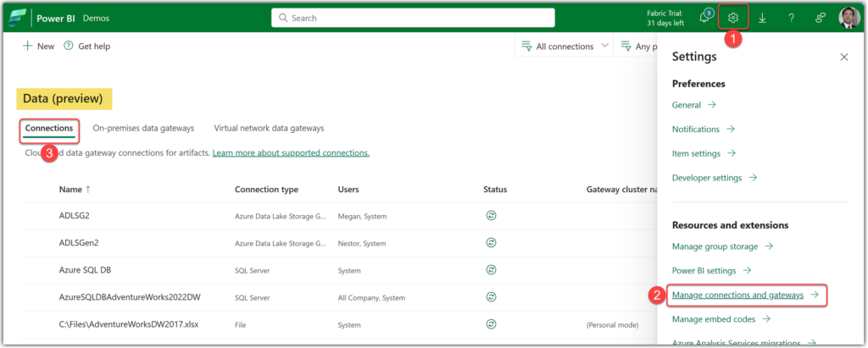The image size is (868, 348).
Task: Click the feedback people icon in header
Action: (x=821, y=18)
